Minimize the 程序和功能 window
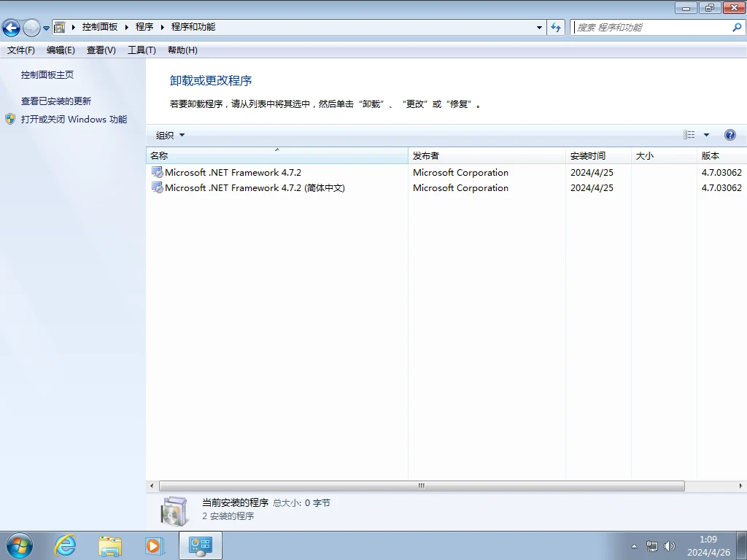The height and width of the screenshot is (560, 747). coord(686,7)
